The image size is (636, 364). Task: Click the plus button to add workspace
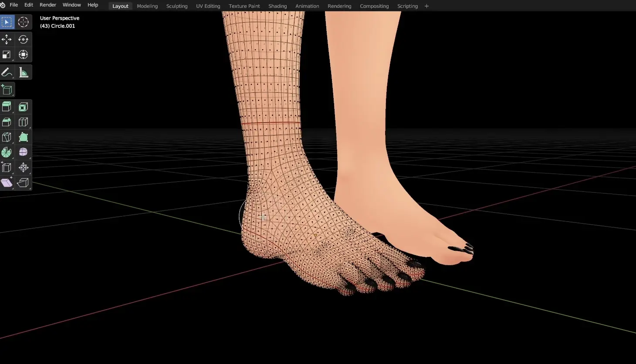coord(426,6)
